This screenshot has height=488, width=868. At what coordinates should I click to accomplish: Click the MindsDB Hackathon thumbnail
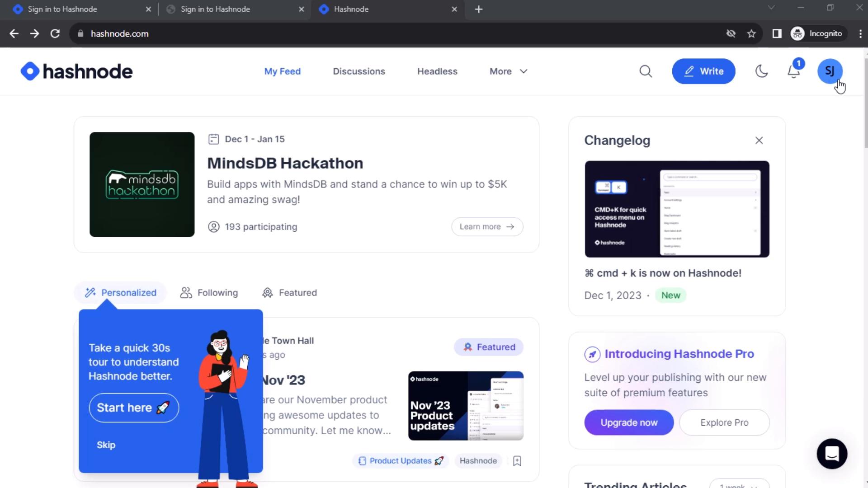pos(142,184)
